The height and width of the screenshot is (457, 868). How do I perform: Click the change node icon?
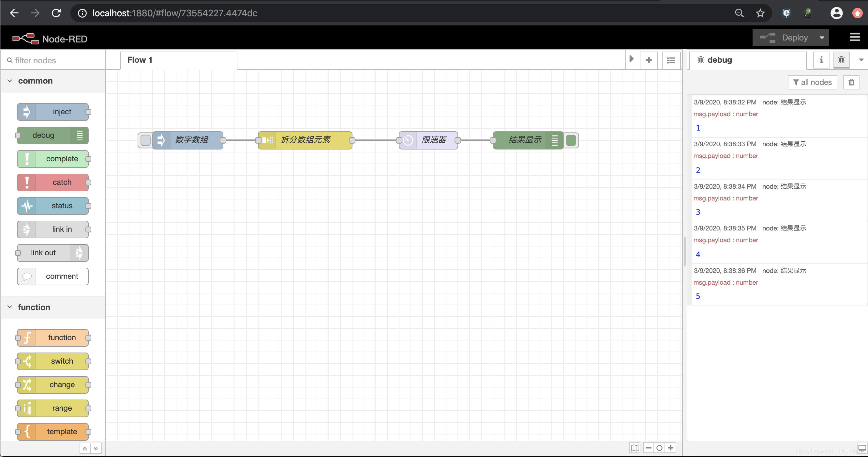coord(28,385)
